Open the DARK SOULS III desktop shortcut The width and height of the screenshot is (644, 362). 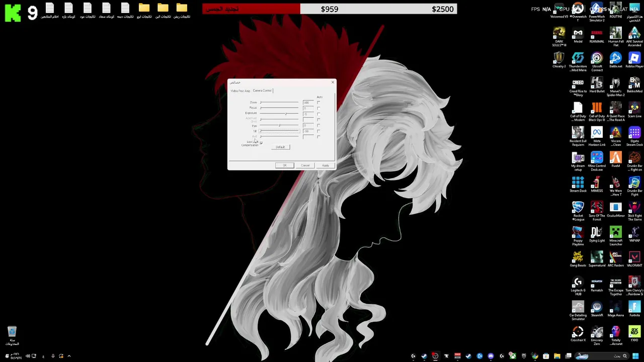(x=559, y=36)
